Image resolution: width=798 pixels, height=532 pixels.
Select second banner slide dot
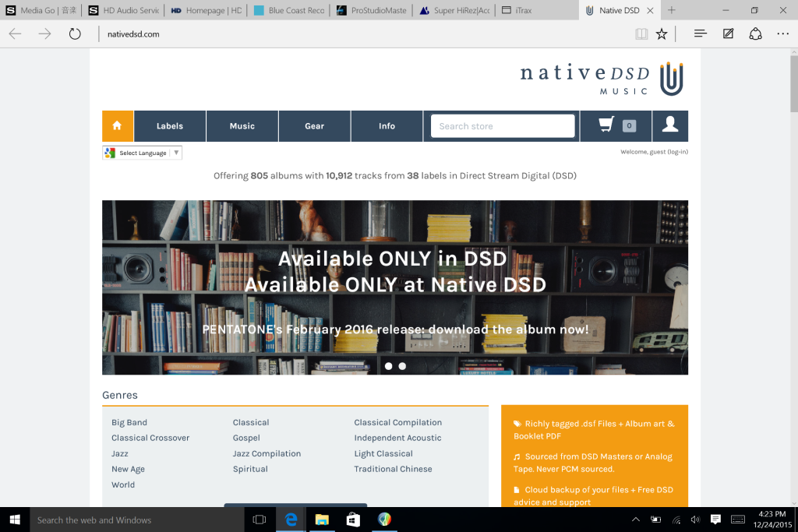pos(402,366)
